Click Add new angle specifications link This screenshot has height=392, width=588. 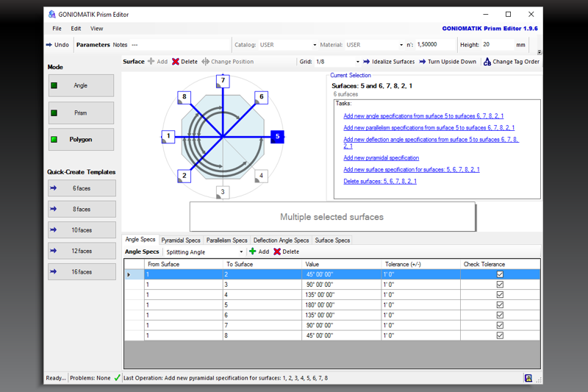(x=423, y=116)
